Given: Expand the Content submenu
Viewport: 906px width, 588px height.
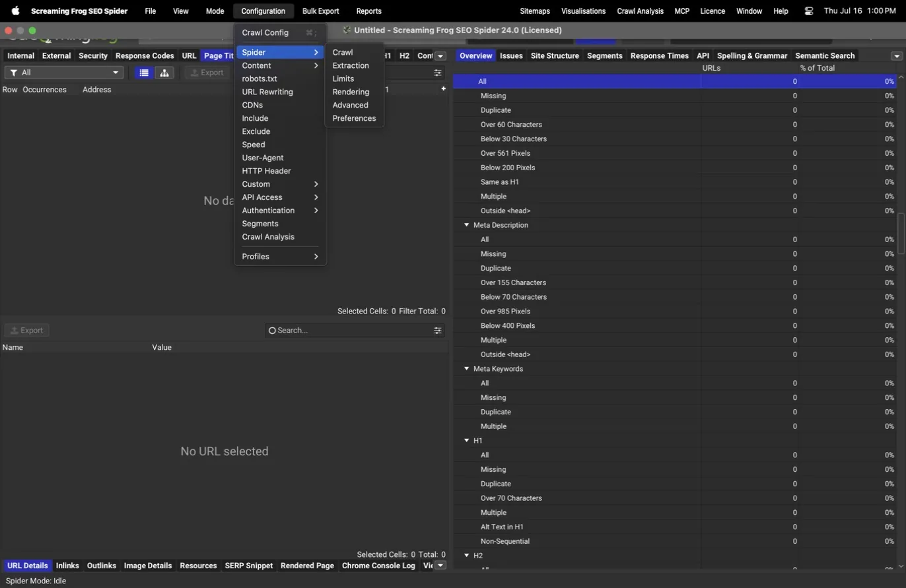Looking at the screenshot, I should 280,65.
